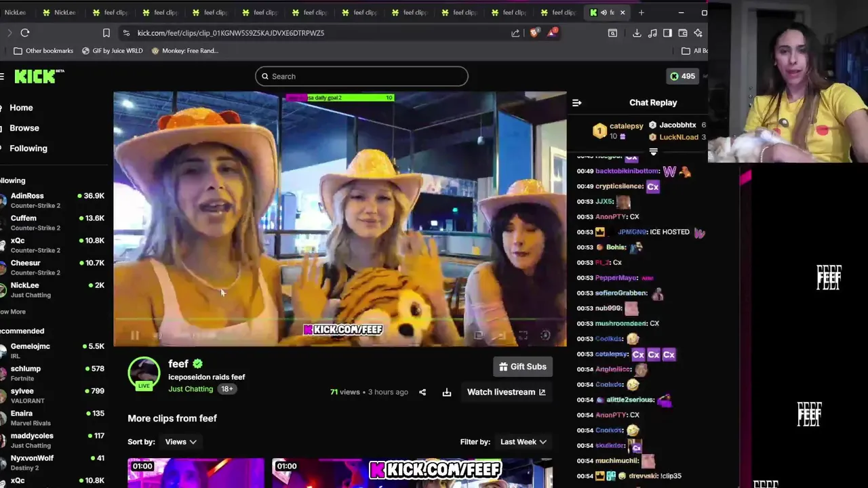Open AdinRoss channel in the following list
This screenshot has height=488, width=868.
[x=53, y=200]
